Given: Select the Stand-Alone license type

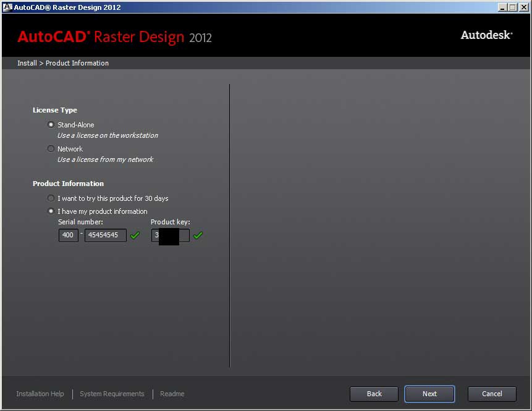Looking at the screenshot, I should tap(51, 124).
